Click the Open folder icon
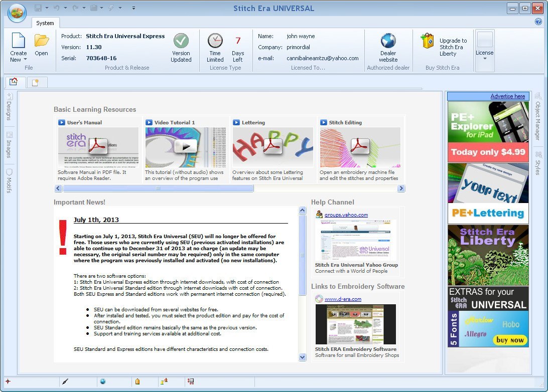The image size is (548, 392). tap(41, 41)
